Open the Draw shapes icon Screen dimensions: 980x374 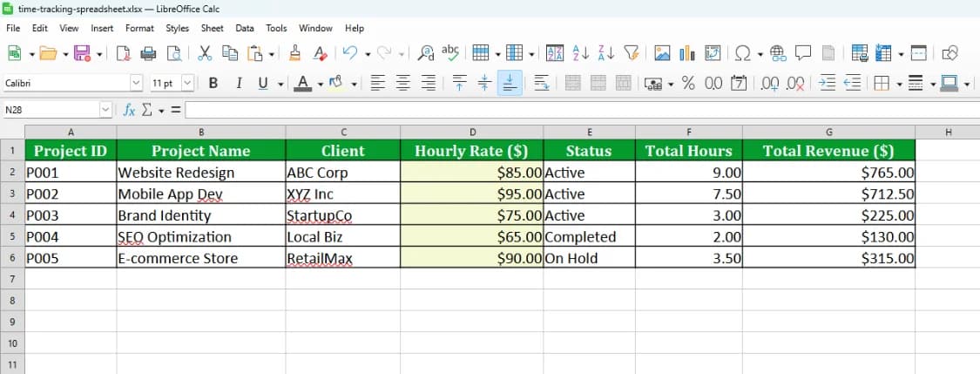click(x=950, y=53)
